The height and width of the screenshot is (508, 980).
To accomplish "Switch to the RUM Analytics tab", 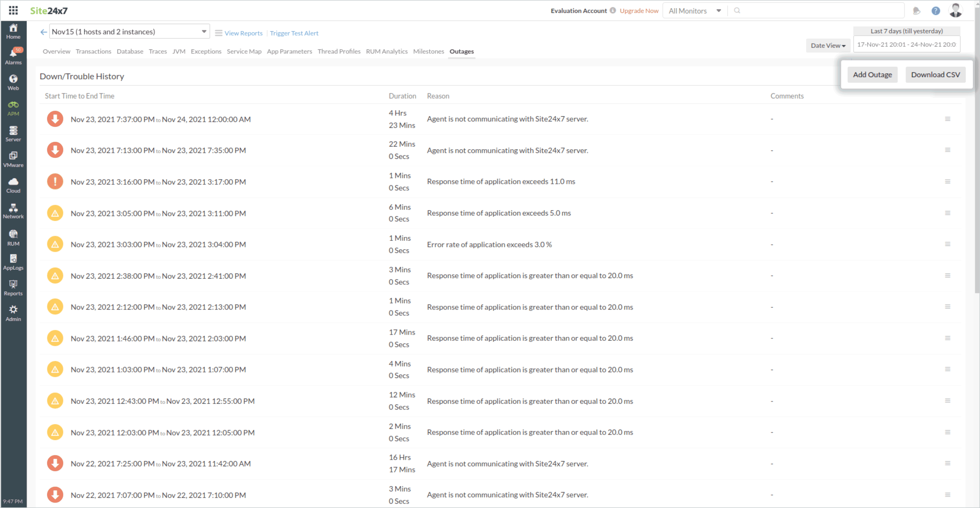I will 387,51.
